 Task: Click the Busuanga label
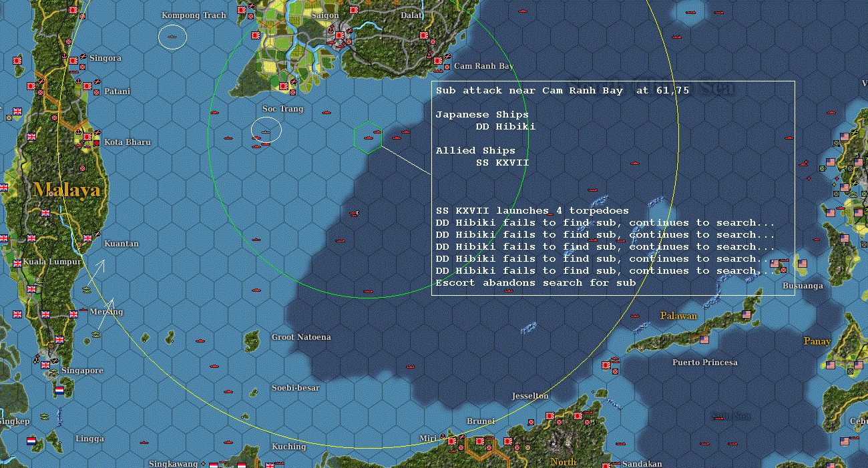[803, 286]
